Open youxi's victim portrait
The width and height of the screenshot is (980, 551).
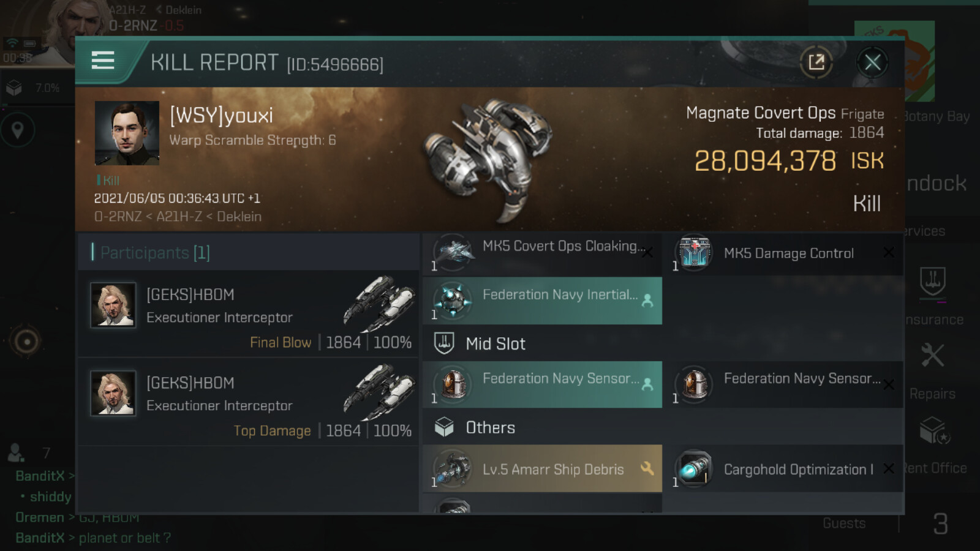point(127,133)
